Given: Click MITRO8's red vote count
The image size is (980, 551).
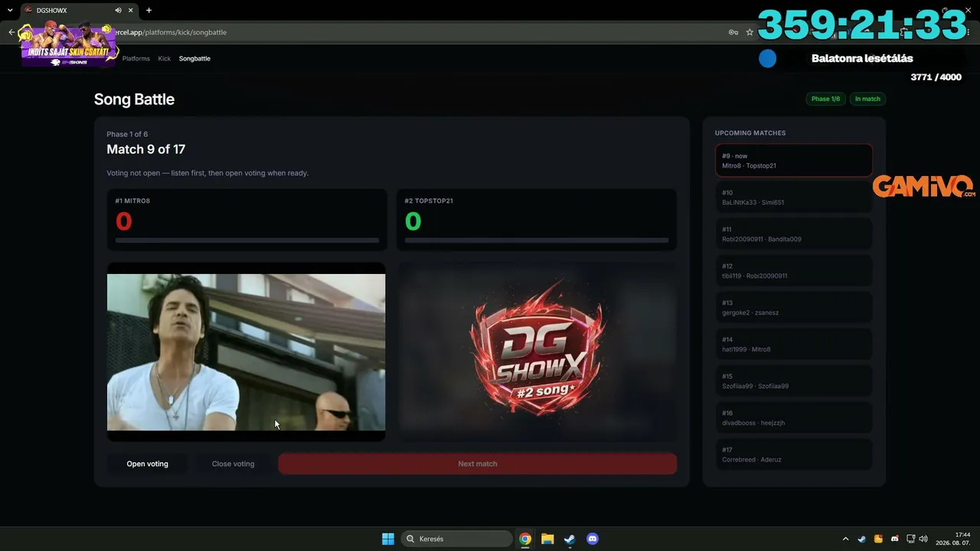Looking at the screenshot, I should point(123,221).
